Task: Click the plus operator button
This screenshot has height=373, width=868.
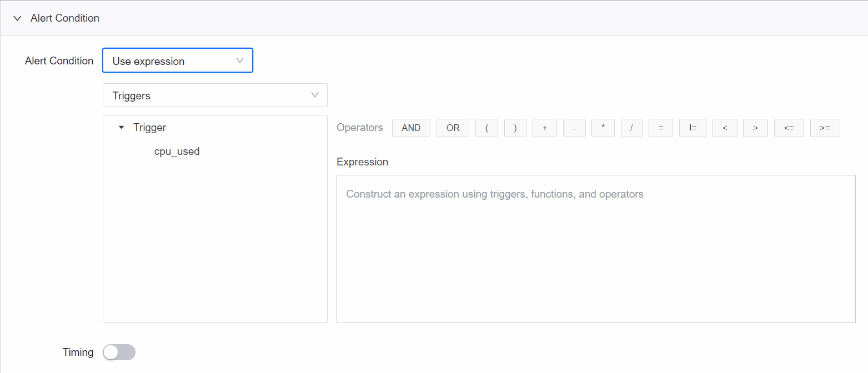Action: 545,128
